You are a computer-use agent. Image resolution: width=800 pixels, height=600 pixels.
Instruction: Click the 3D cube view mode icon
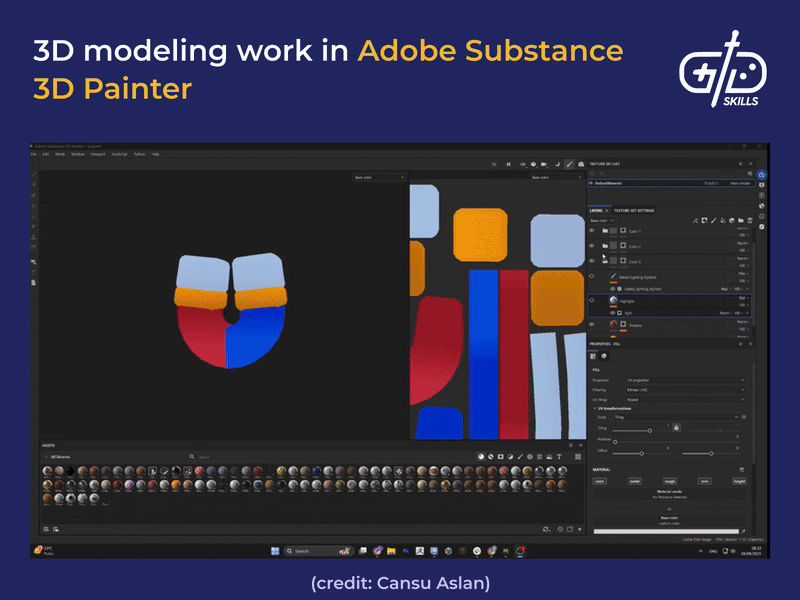(533, 164)
